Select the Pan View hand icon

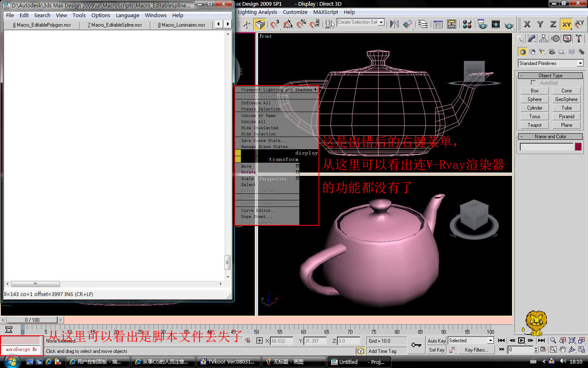point(563,350)
